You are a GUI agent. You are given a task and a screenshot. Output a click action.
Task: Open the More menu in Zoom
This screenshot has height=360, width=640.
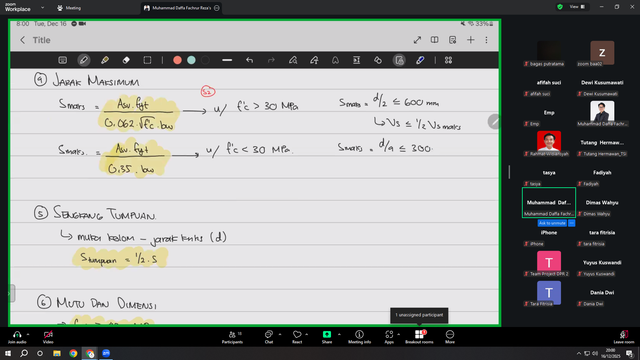[450, 337]
